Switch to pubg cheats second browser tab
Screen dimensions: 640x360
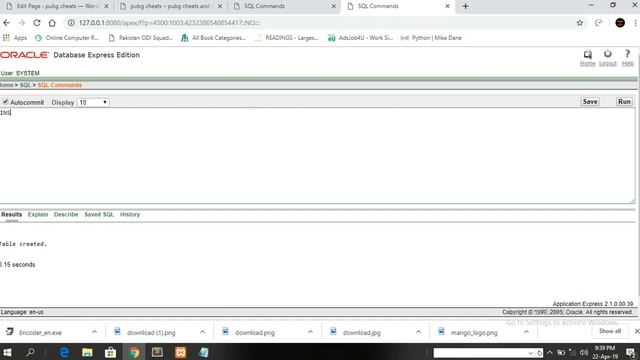click(x=170, y=6)
